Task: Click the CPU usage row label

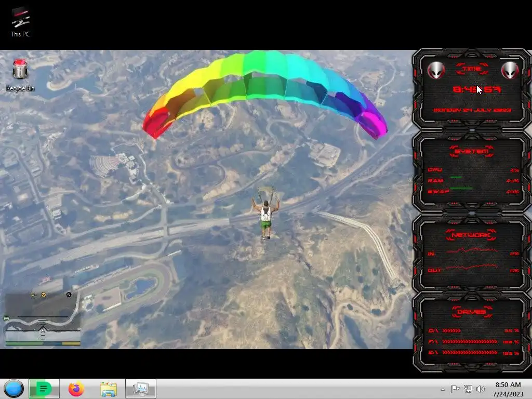Action: pyautogui.click(x=435, y=170)
